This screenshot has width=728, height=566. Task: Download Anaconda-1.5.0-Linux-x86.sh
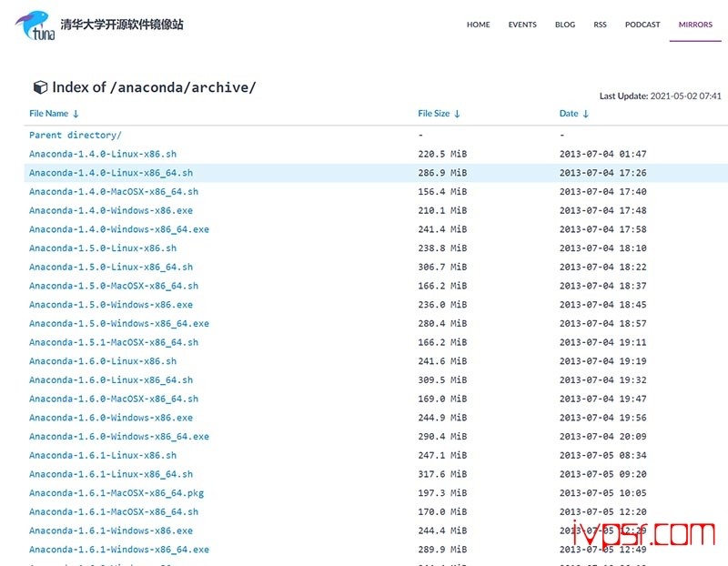[103, 248]
